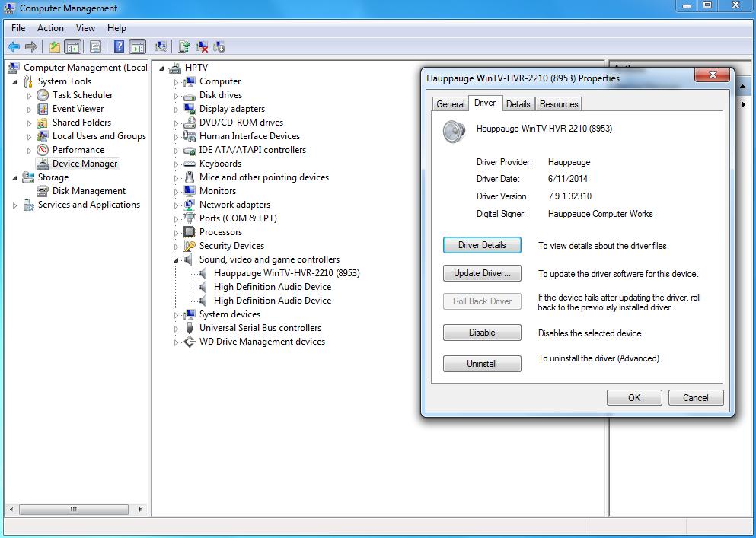Click the Update driver software toolbar icon
This screenshot has width=756, height=538.
[184, 47]
